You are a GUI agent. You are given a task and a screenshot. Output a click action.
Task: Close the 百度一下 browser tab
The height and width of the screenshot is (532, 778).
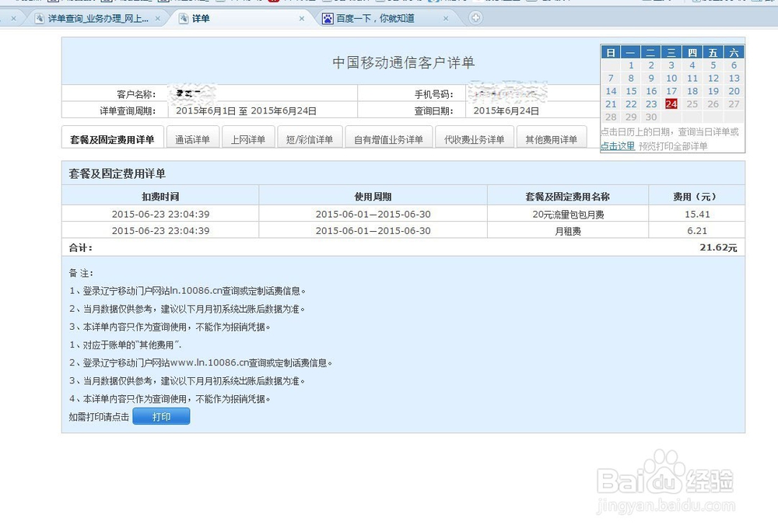click(x=446, y=19)
